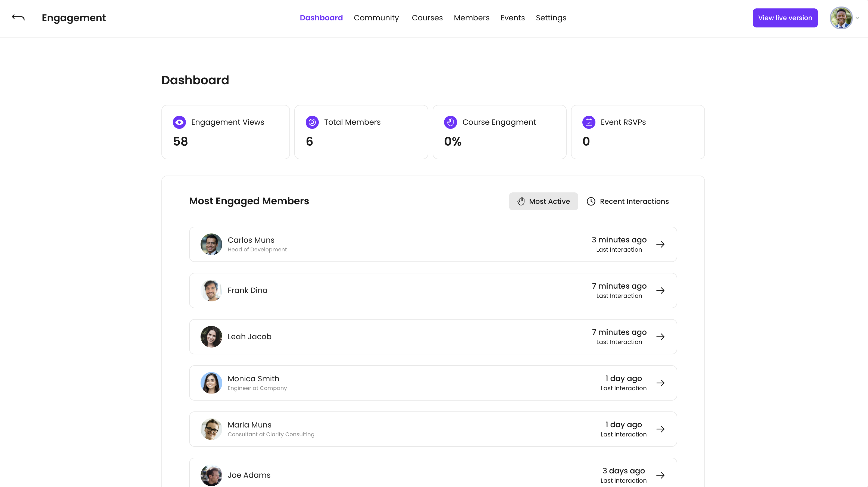
Task: Navigate to the Members tab
Action: point(472,18)
